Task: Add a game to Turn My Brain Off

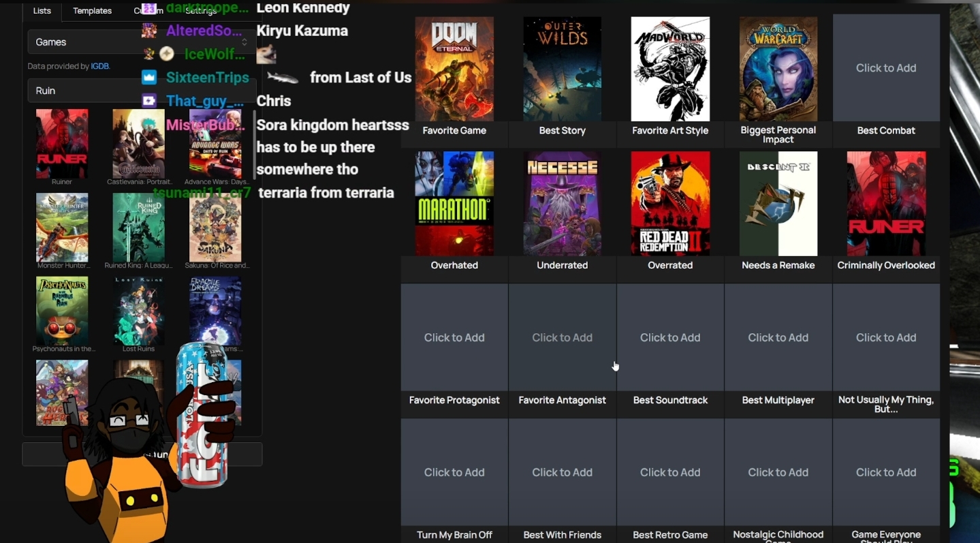Action: tap(454, 473)
